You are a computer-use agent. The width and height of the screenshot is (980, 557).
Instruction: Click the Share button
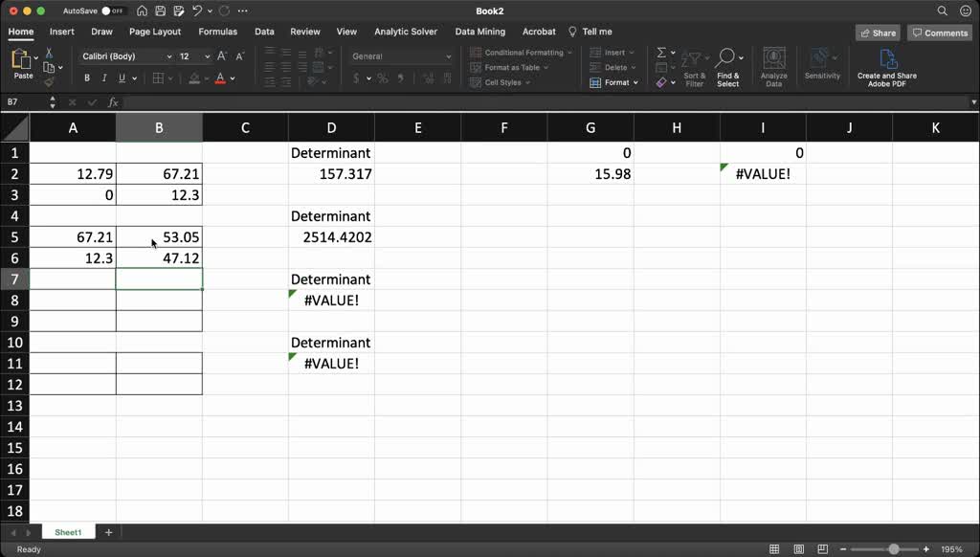[878, 32]
